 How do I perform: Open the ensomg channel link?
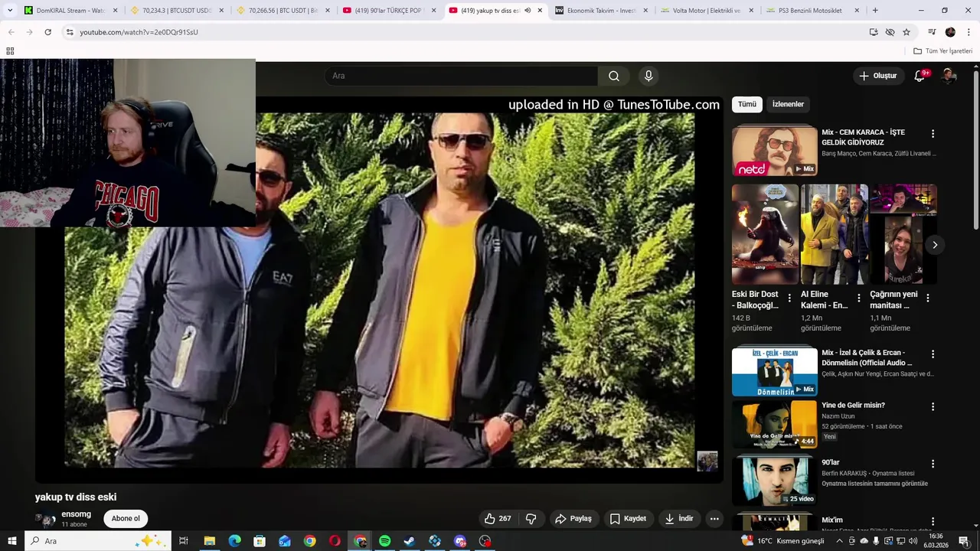[x=77, y=514]
